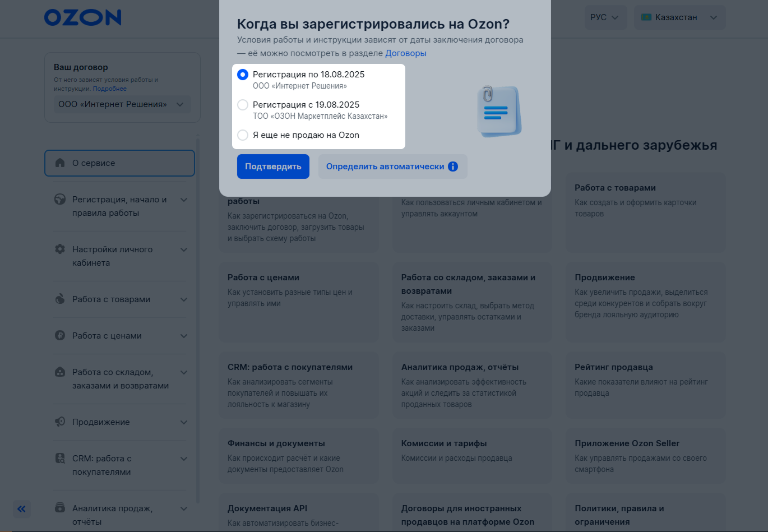Open the Работа с ценами card
Image resolution: width=768 pixels, height=532 pixels.
[x=299, y=303]
